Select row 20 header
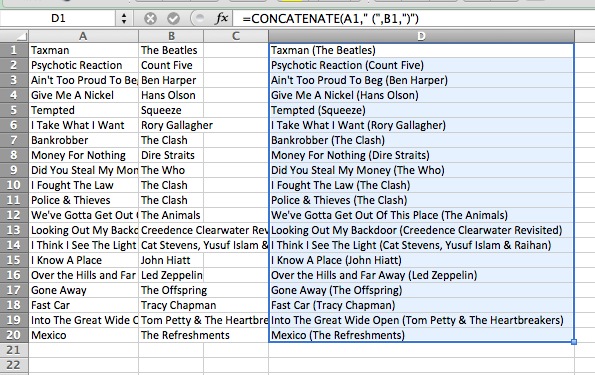Viewport: 595px width, 375px height. [x=14, y=335]
